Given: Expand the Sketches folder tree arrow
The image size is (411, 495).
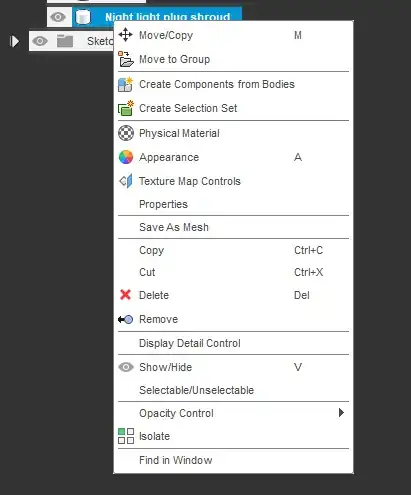Looking at the screenshot, I should pos(14,41).
